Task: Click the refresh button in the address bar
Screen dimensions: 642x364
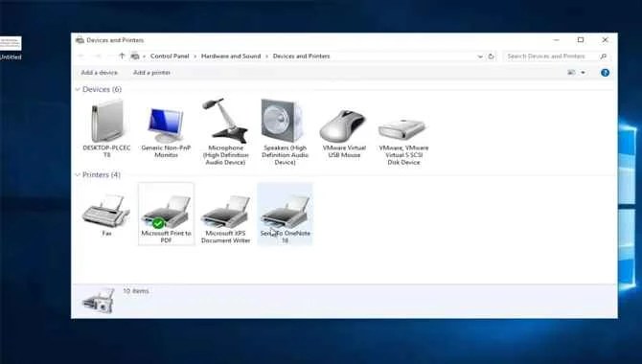Action: (491, 57)
